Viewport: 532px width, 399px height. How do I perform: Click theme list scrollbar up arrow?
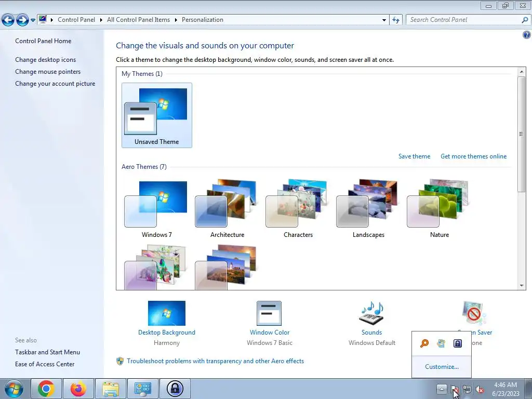(522, 72)
